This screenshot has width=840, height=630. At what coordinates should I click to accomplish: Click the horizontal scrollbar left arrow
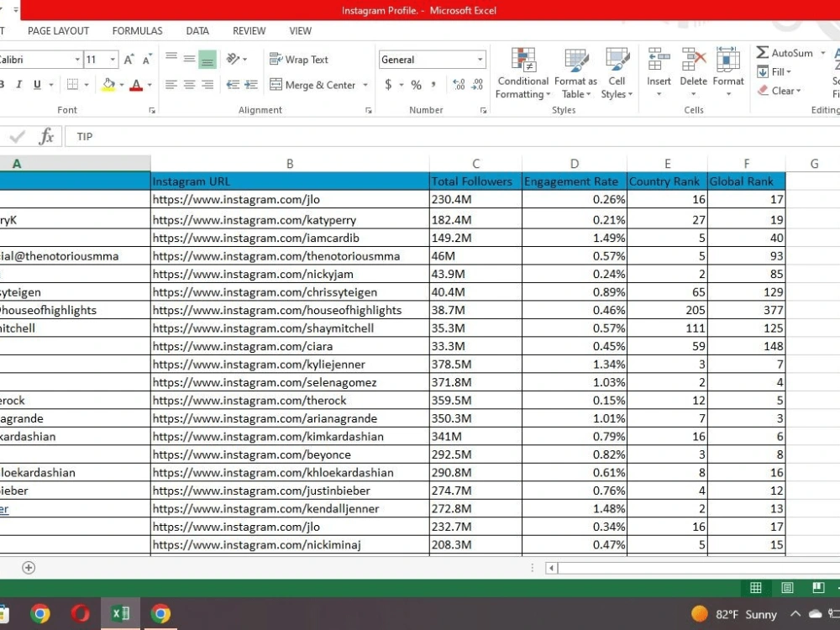pos(551,568)
